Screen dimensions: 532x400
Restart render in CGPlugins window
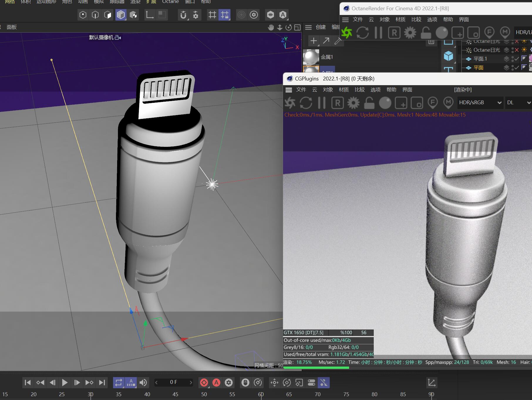pos(306,102)
